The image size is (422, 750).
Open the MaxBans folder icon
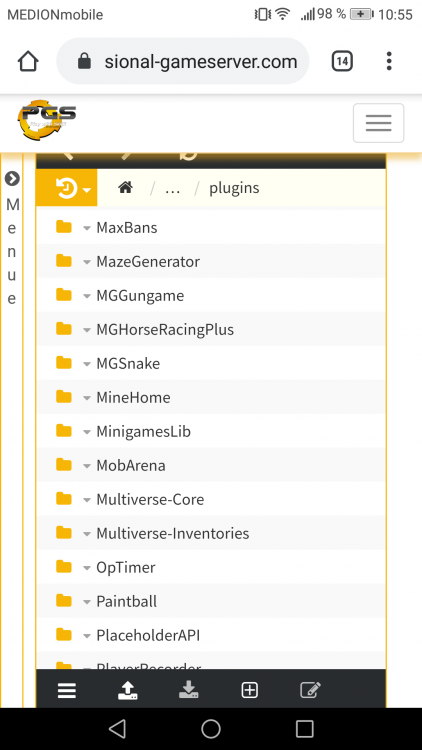(x=64, y=227)
